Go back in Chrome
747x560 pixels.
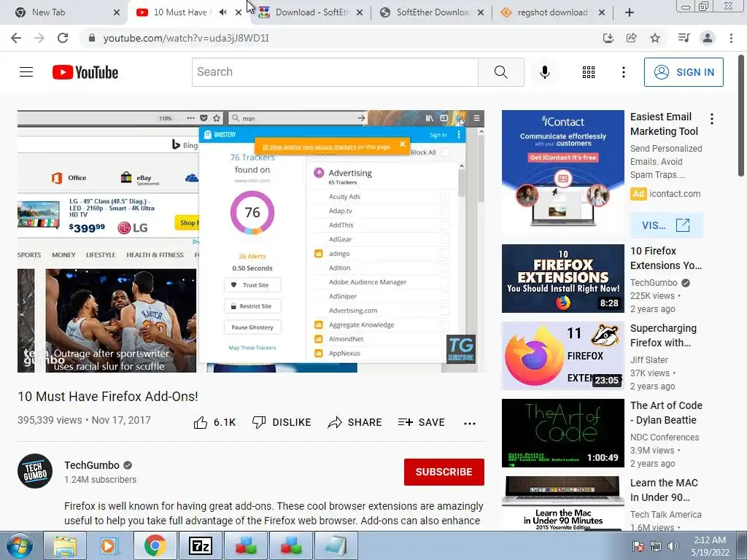click(16, 38)
